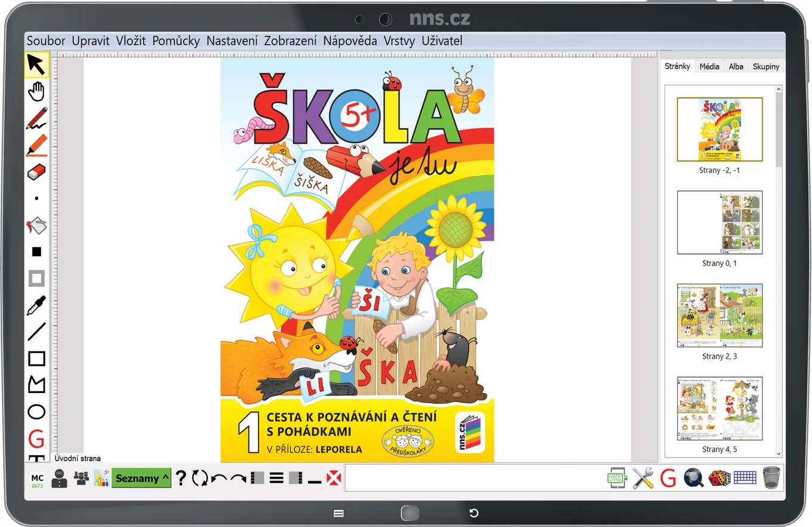Screen dimensions: 812x527
Task: Click the bottom text input field
Action: click(x=474, y=478)
